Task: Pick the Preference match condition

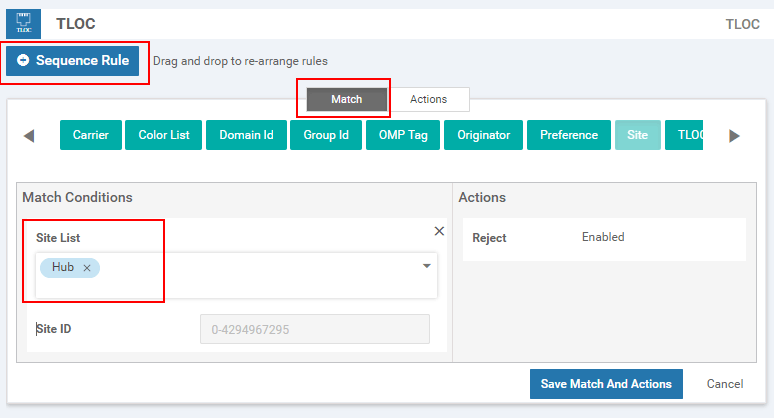Action: click(x=569, y=135)
